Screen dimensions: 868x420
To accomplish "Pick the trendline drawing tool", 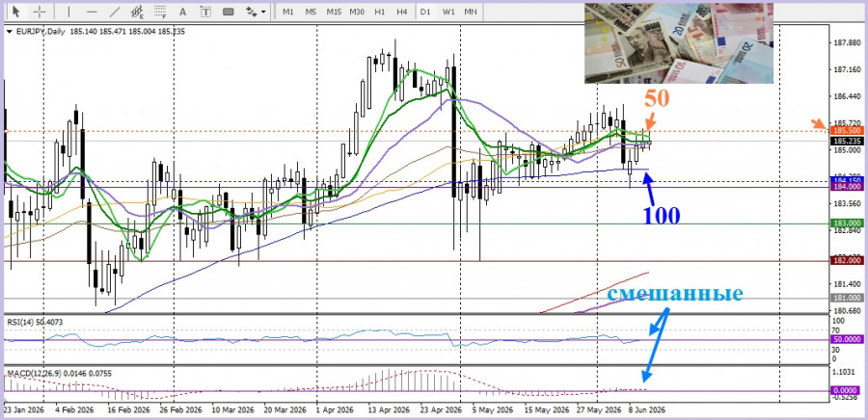I will point(115,12).
